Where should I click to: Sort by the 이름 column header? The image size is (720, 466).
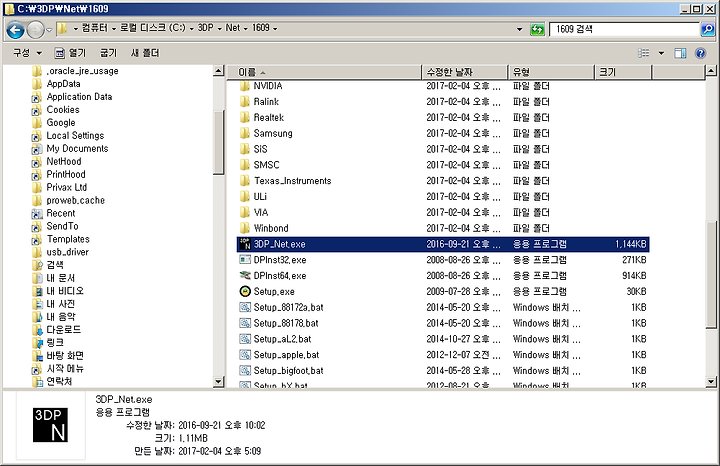tap(324, 72)
